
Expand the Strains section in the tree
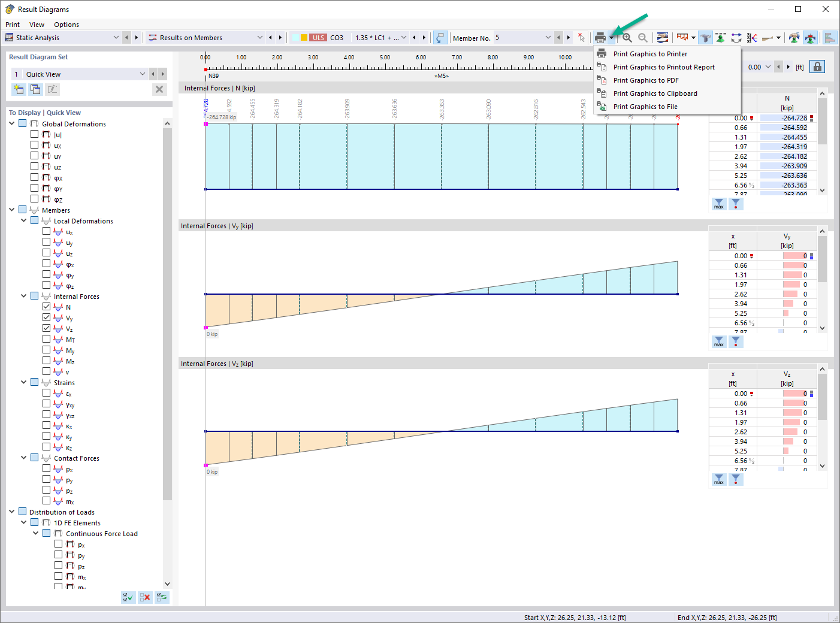click(23, 382)
